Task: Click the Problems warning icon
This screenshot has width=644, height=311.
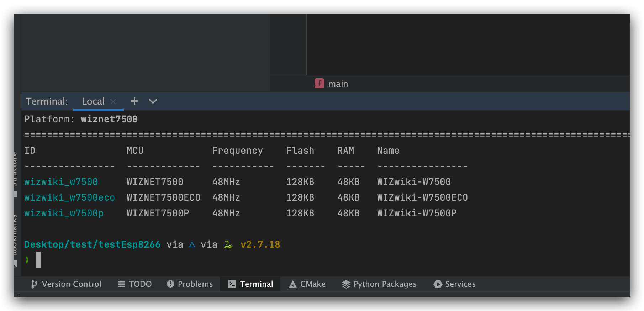Action: [170, 284]
